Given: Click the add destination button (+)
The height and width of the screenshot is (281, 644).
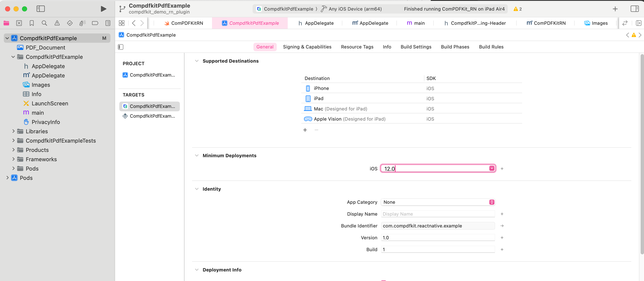Looking at the screenshot, I should click(x=305, y=130).
